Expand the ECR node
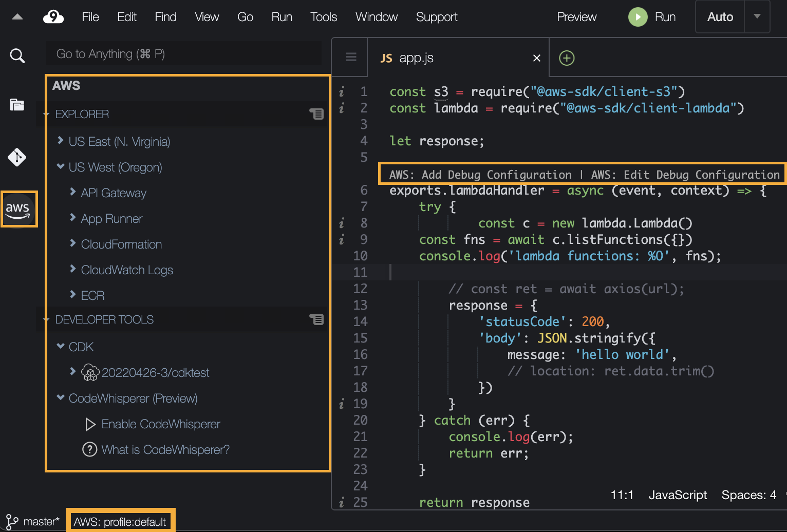 coord(73,294)
